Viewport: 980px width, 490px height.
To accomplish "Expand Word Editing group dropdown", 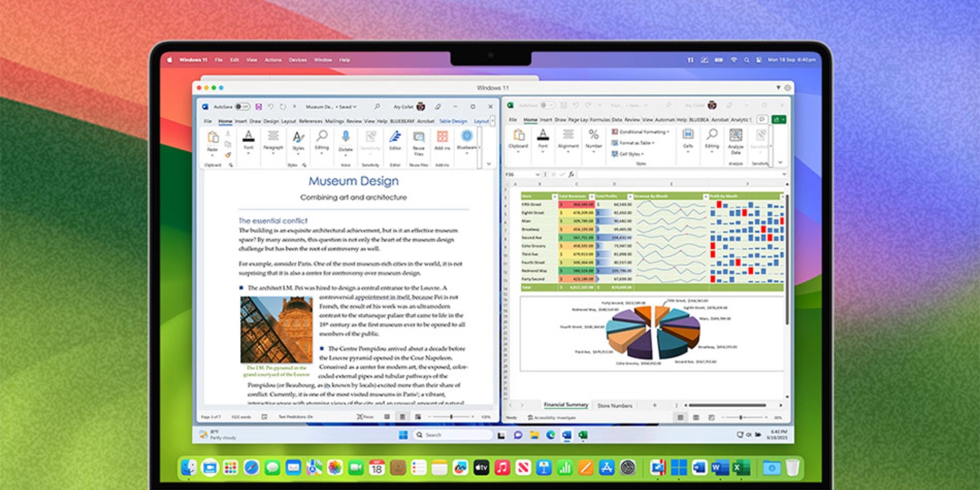I will 321,153.
